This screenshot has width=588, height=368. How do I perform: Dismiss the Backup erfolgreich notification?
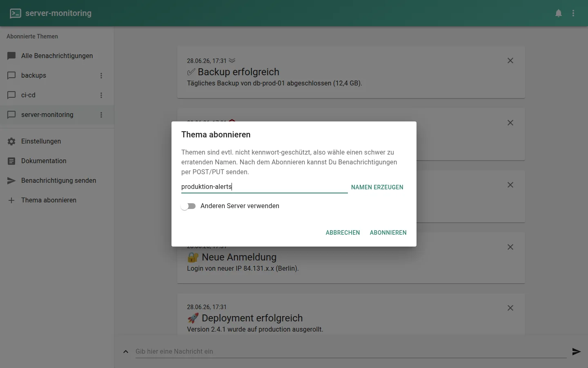(x=510, y=61)
